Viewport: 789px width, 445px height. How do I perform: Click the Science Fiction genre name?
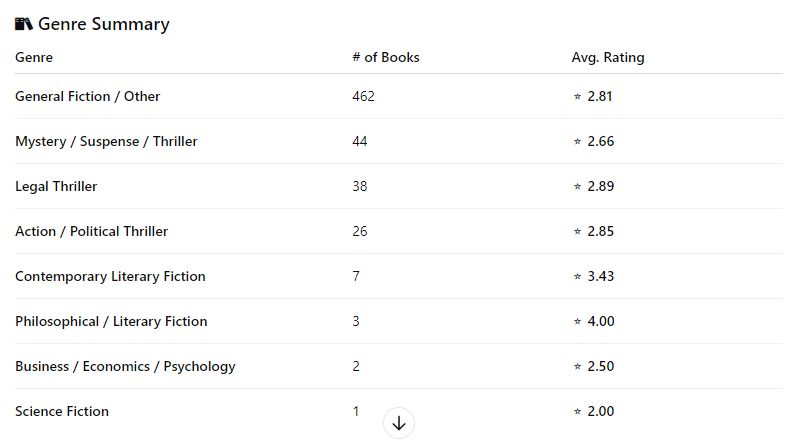[62, 412]
